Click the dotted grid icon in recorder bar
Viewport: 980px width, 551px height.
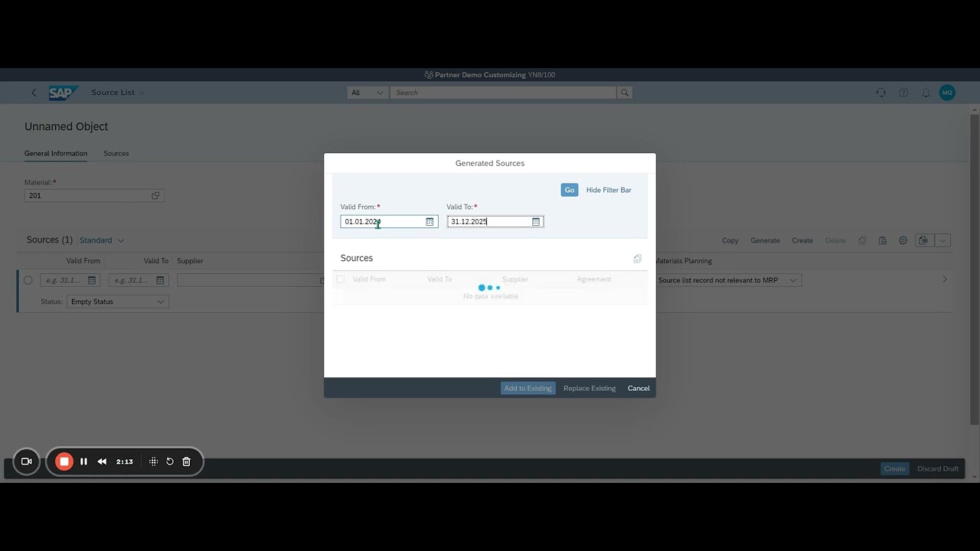tap(153, 461)
